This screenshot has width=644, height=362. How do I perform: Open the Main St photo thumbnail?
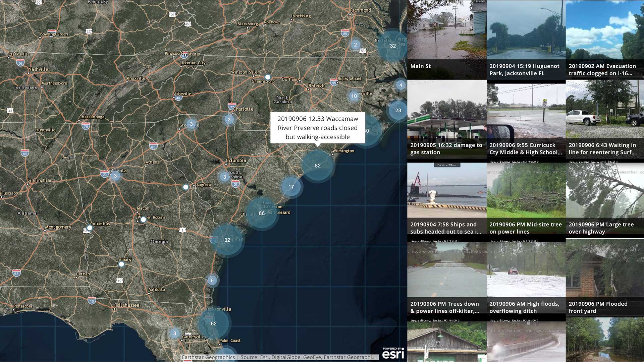click(446, 40)
